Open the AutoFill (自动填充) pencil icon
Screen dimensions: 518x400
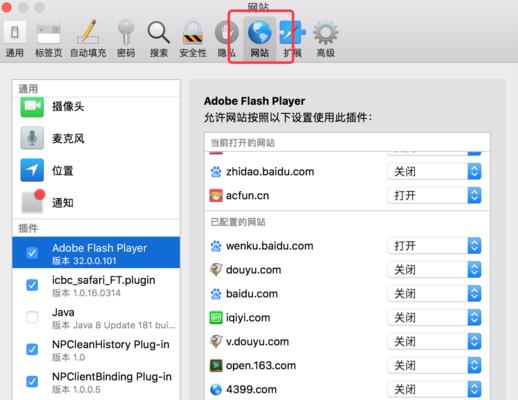pos(88,32)
